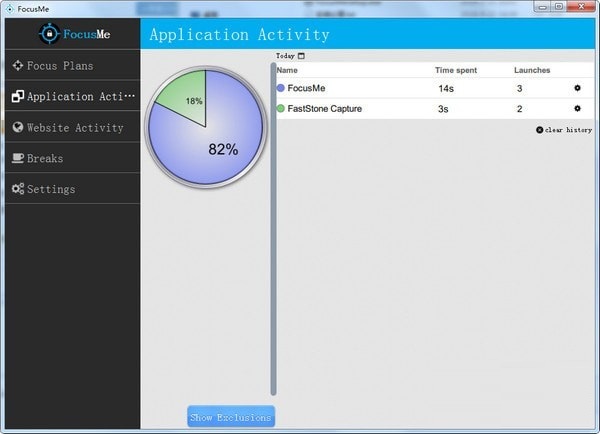Viewport: 600px width, 434px height.
Task: Click the green 18% pie slice
Action: click(x=184, y=98)
